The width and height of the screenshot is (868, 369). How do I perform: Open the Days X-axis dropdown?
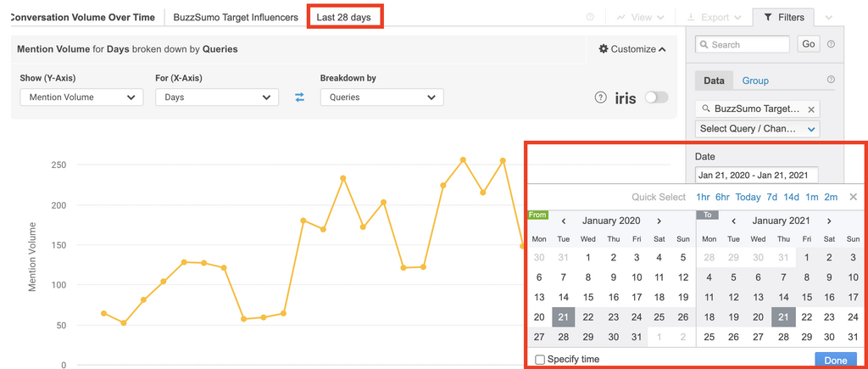coord(217,98)
